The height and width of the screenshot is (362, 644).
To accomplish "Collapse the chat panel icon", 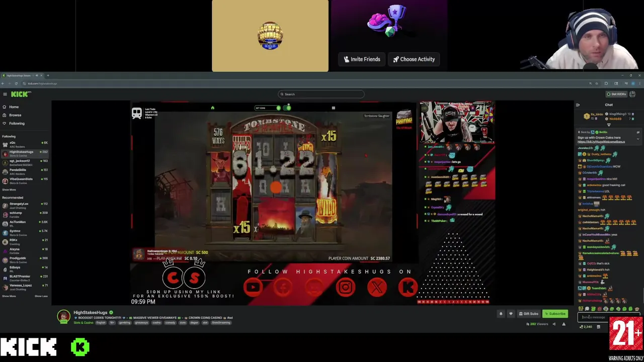I will tap(578, 105).
